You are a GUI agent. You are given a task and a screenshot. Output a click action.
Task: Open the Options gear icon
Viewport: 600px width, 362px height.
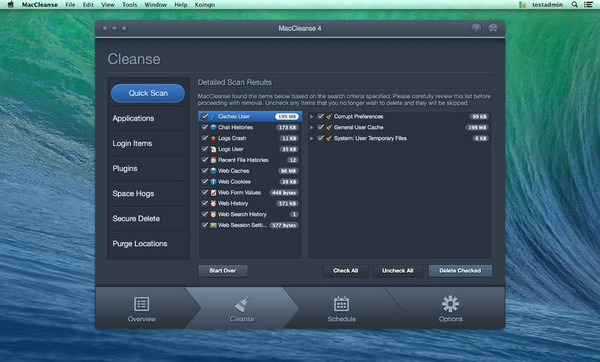(x=450, y=304)
